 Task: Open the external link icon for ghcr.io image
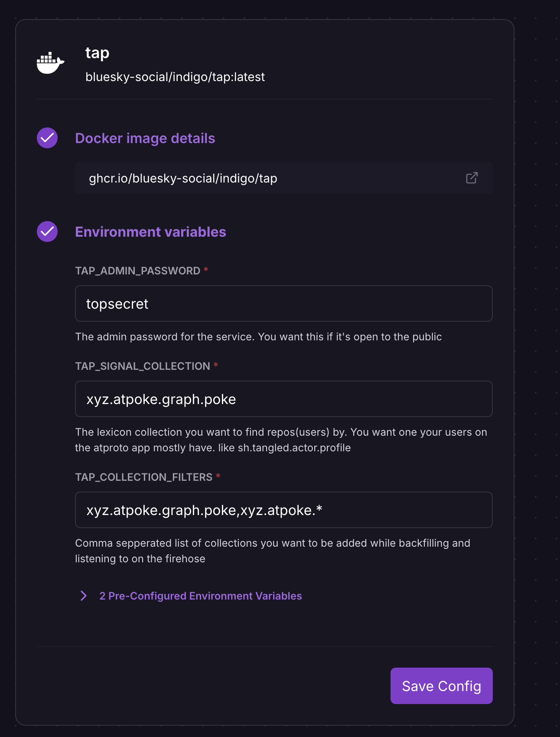coord(472,178)
